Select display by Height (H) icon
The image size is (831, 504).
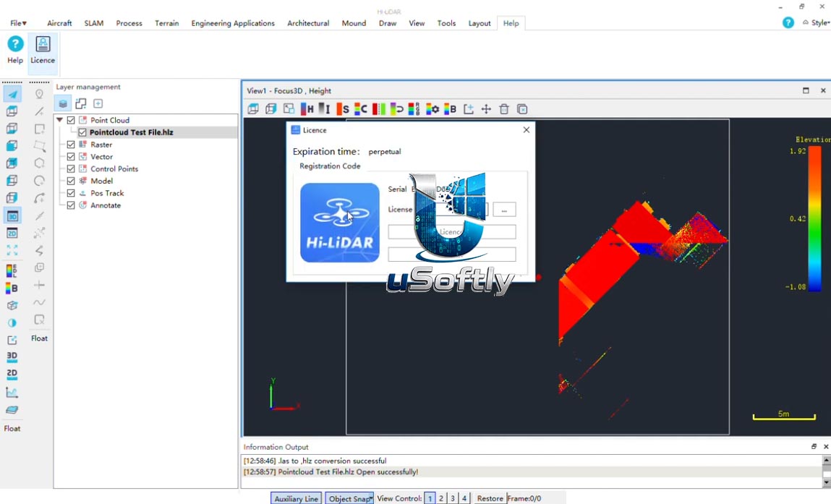[307, 109]
